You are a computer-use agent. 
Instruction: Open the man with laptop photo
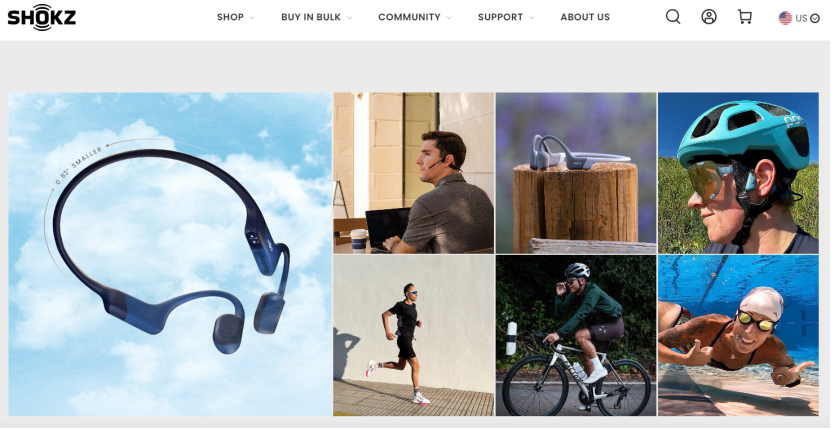pos(414,173)
